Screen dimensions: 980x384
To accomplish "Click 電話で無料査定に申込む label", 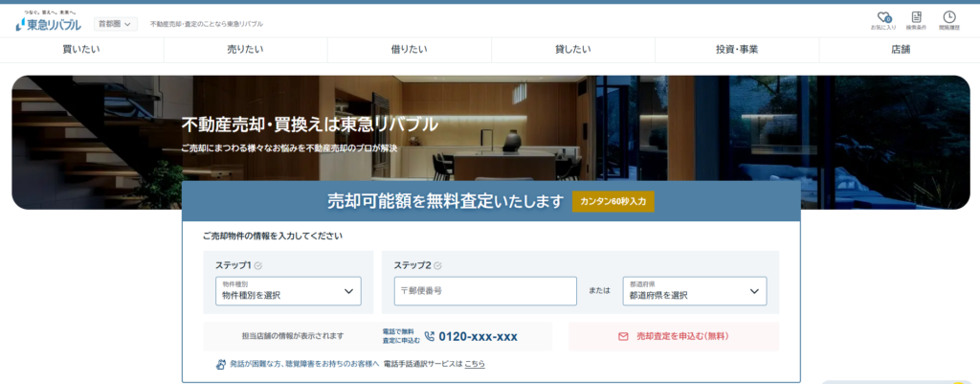I will (x=401, y=336).
